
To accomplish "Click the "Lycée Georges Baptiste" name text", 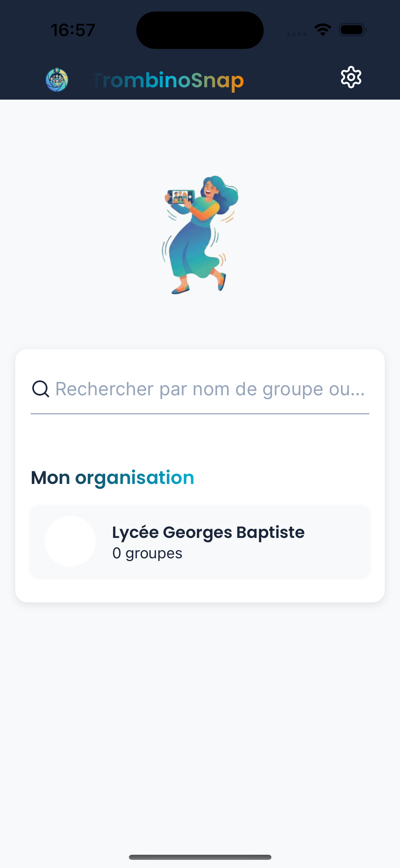I will click(x=208, y=532).
